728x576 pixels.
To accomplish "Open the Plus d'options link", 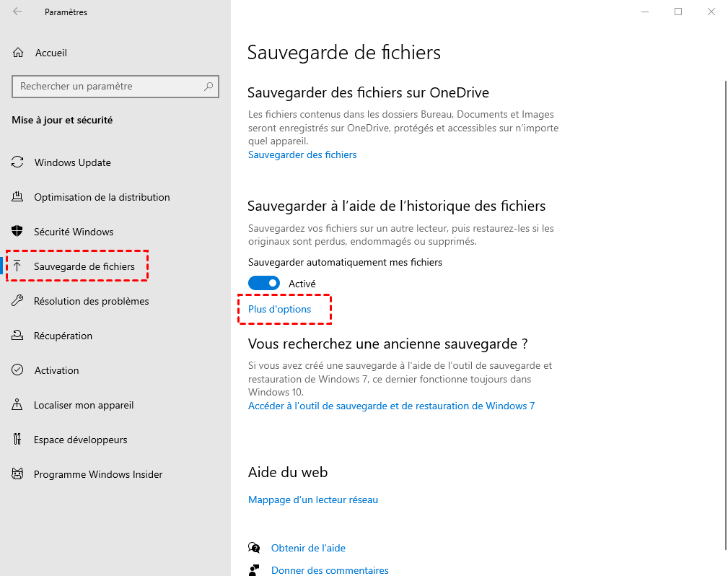I will pos(279,309).
